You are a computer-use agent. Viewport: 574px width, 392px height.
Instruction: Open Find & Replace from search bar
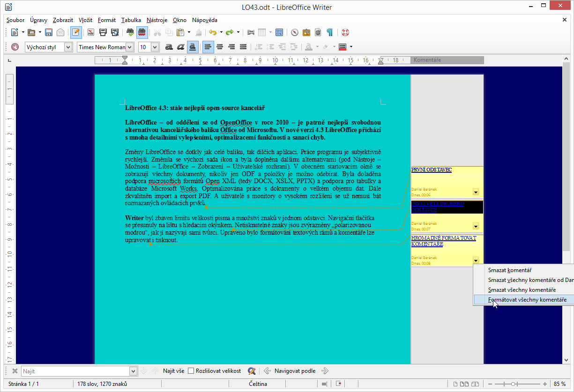[252, 371]
